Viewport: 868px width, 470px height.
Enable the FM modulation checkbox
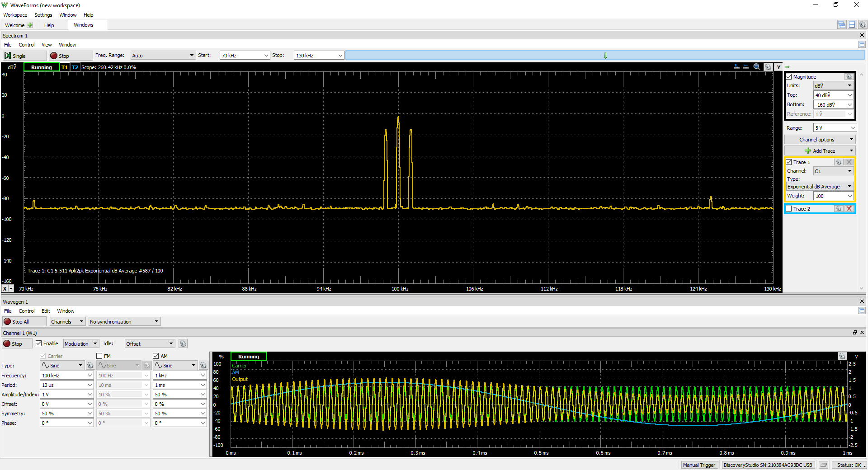pos(99,356)
